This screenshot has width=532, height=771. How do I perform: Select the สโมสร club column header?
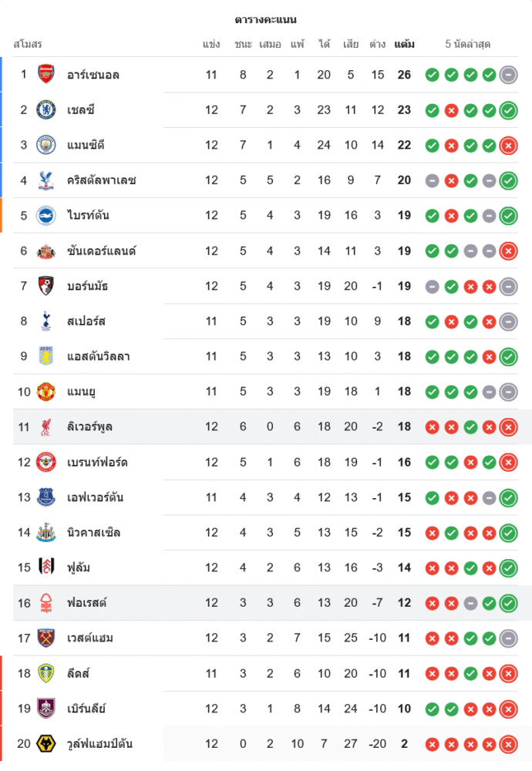(x=28, y=44)
